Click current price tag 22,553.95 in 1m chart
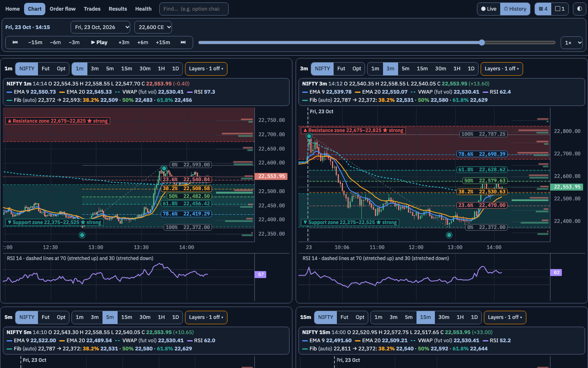 pyautogui.click(x=272, y=176)
